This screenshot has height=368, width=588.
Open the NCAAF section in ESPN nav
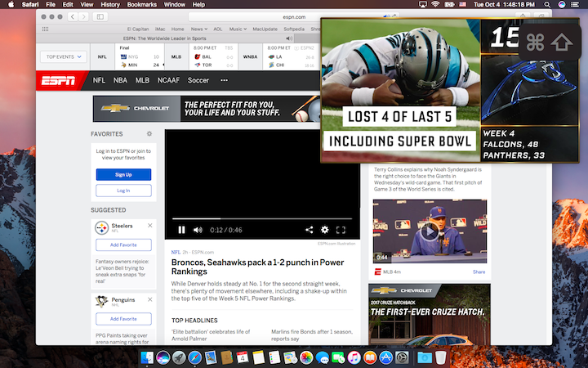coord(168,80)
